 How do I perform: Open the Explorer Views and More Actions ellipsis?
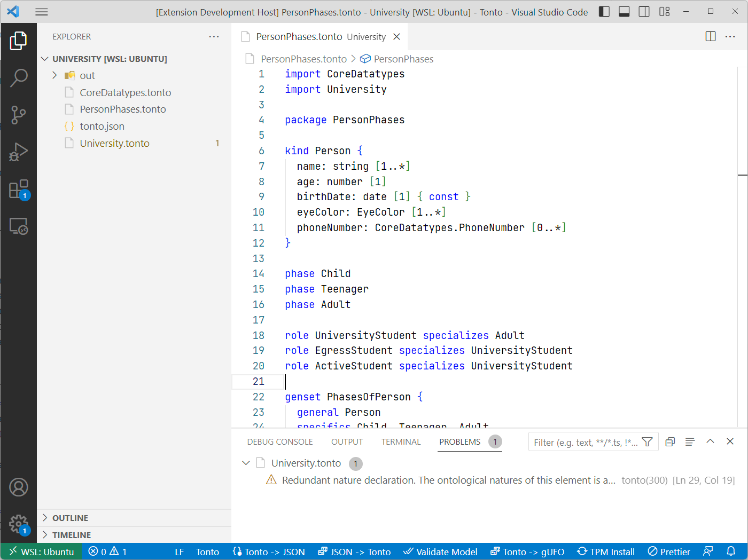coord(214,36)
